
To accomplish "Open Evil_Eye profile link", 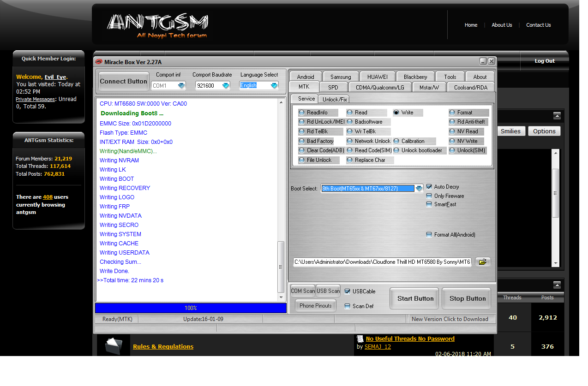I will [55, 77].
